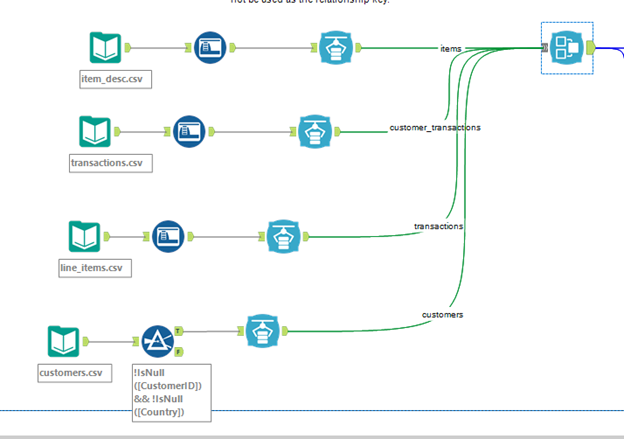Click output anchor of item_desc.csv input tool
The height and width of the screenshot is (439, 624).
pyautogui.click(x=128, y=48)
